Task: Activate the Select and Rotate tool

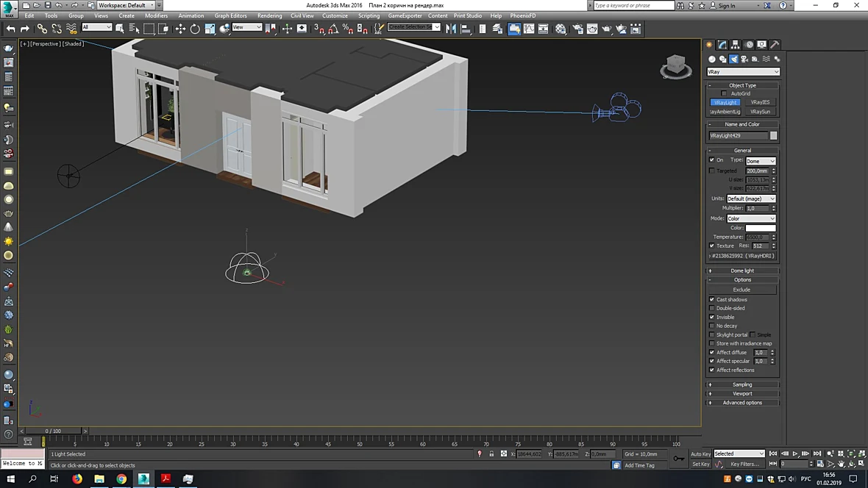Action: coord(195,29)
